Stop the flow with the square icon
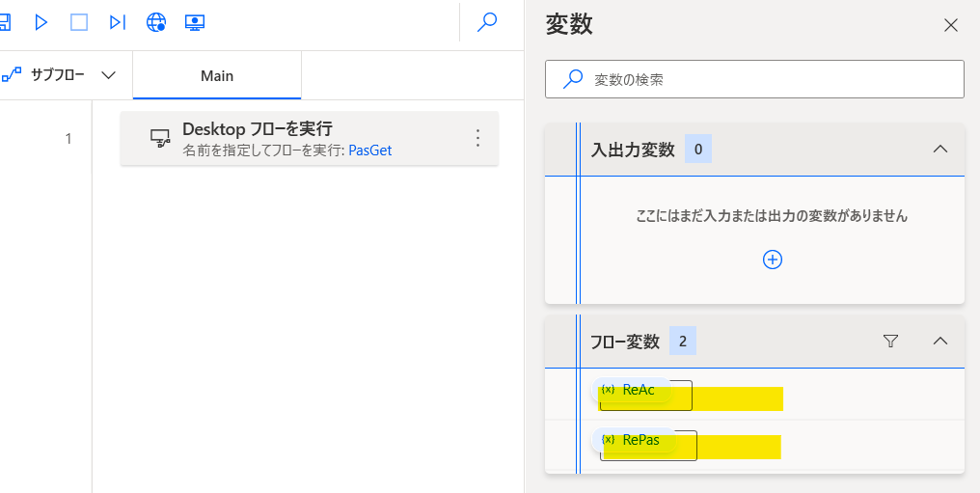 79,22
